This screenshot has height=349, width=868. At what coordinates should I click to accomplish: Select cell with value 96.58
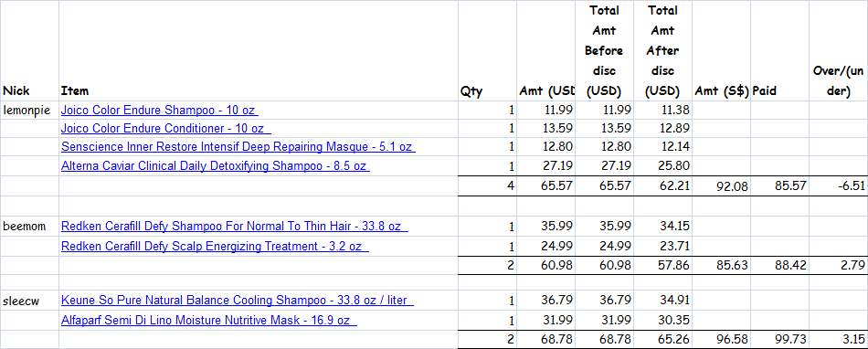721,340
